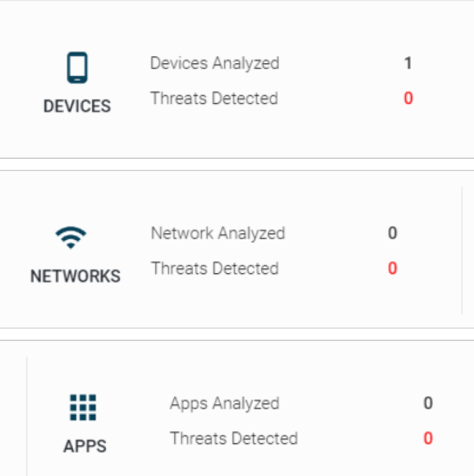Click the Wi-Fi Networks icon
Screen dimensions: 474x476
click(x=71, y=238)
